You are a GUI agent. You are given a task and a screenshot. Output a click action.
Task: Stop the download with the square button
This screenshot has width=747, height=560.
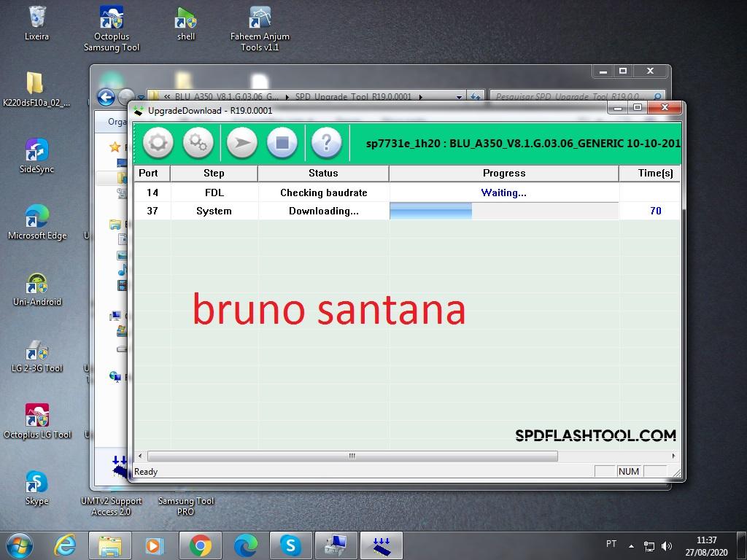282,142
